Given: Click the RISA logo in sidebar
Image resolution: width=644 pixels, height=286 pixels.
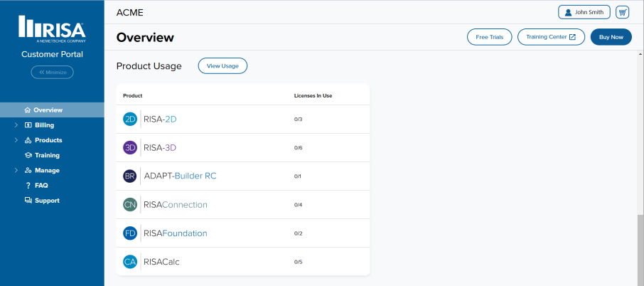Looking at the screenshot, I should coord(52,28).
